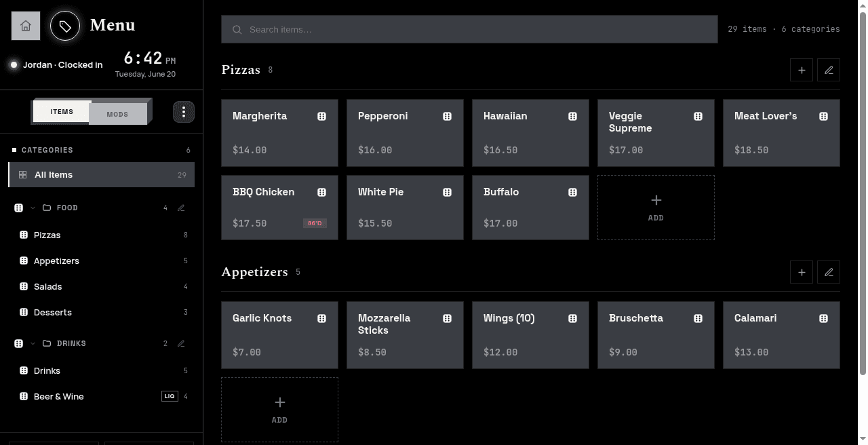The image size is (868, 445).
Task: Click grid handle on Garlic Knots card
Action: (x=322, y=319)
